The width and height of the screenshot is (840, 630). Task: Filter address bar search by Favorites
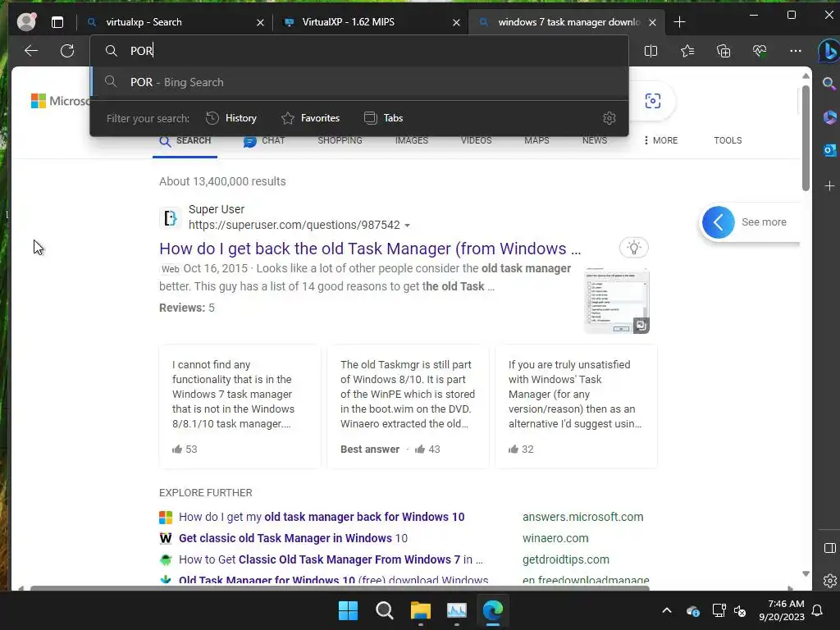[310, 118]
